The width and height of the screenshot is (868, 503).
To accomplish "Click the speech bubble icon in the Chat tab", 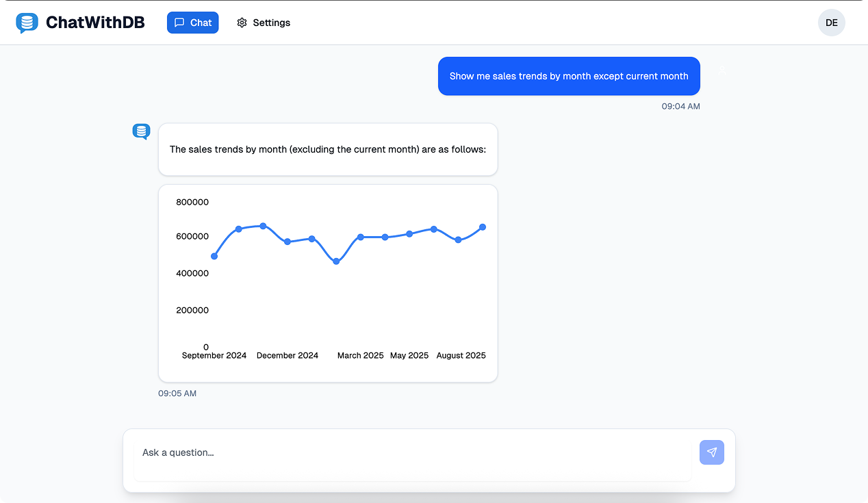I will point(179,23).
